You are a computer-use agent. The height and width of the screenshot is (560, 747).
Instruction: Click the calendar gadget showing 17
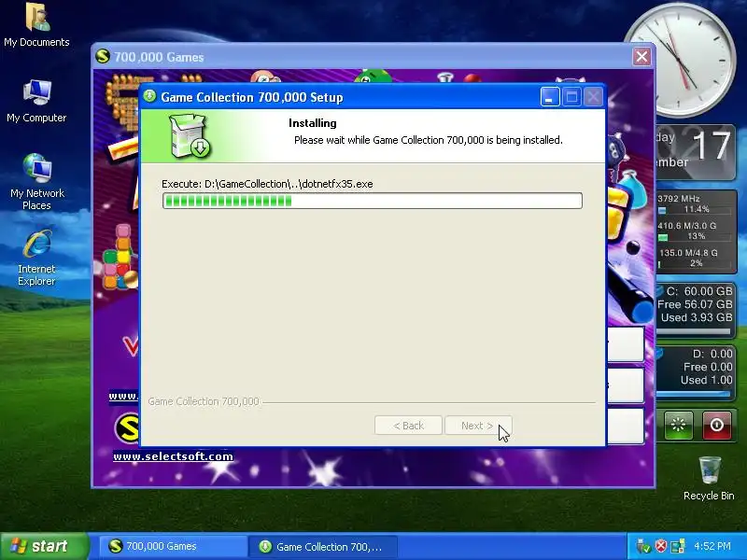point(696,151)
